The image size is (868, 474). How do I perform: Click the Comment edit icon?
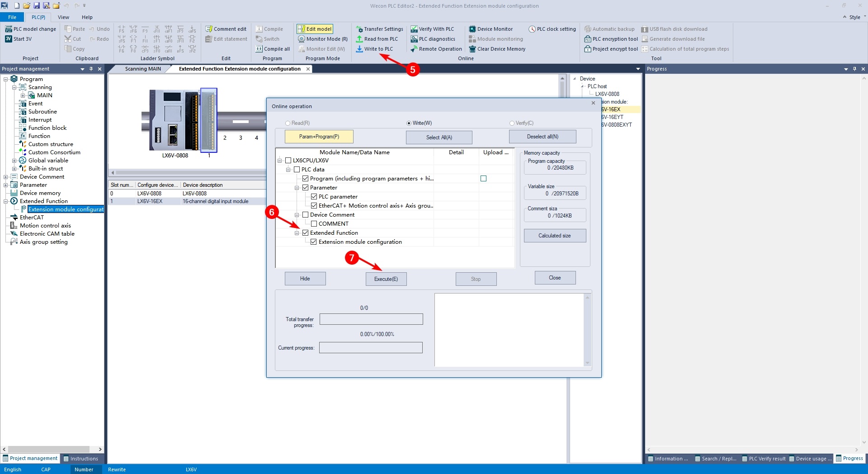(x=209, y=29)
